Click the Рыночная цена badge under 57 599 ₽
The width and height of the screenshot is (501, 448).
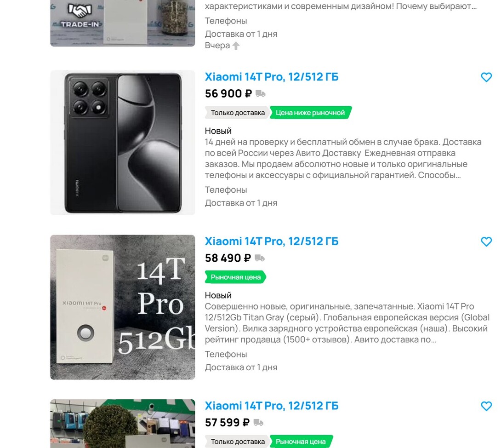pyautogui.click(x=301, y=442)
